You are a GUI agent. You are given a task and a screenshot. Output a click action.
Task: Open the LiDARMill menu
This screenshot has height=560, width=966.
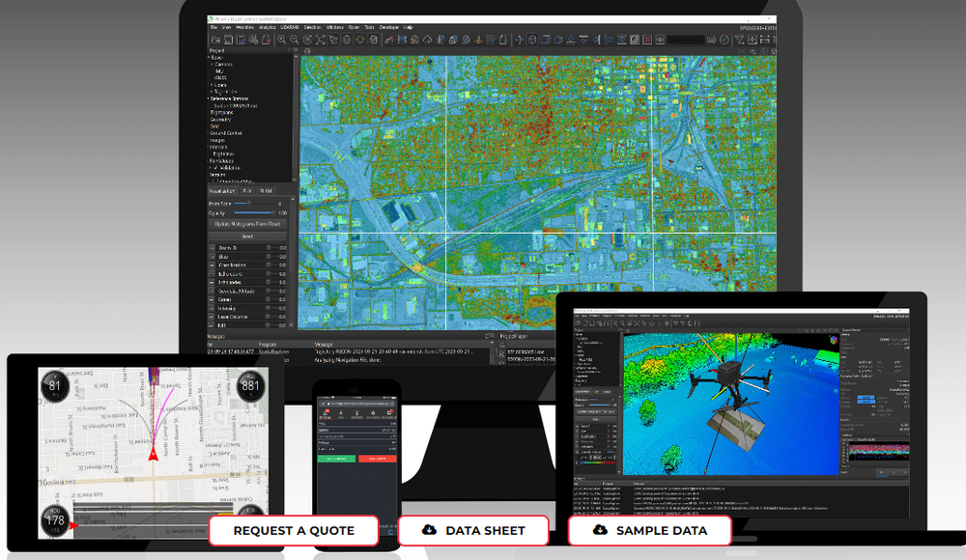[x=290, y=27]
